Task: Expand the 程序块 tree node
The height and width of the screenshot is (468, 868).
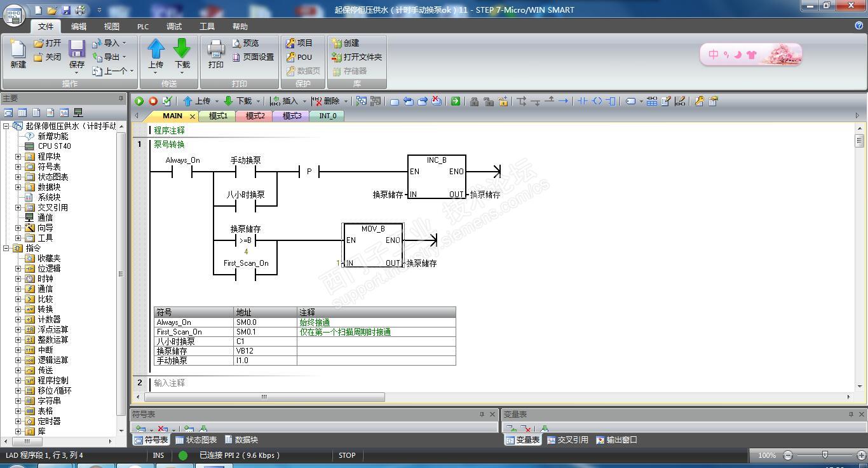Action: (x=18, y=156)
